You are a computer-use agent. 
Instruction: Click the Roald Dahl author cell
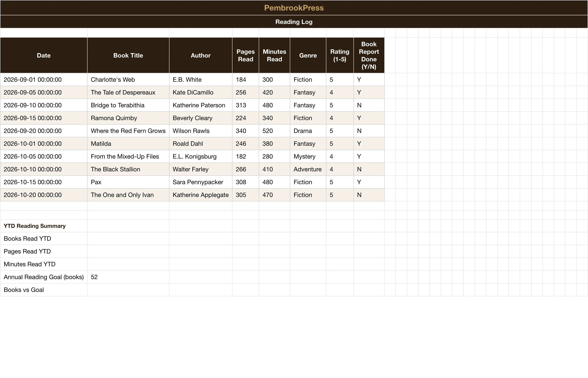(201, 144)
